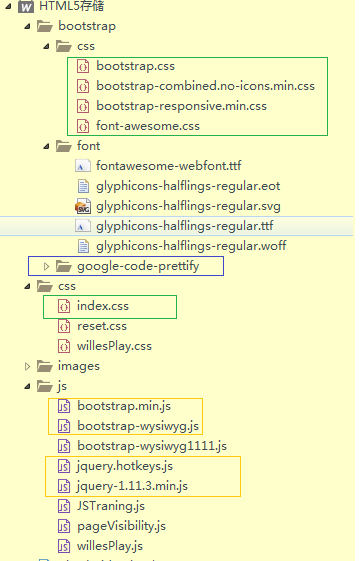The height and width of the screenshot is (561, 360).
Task: Click the document icon of glyphicons-halflings-regular.woff
Action: click(83, 246)
